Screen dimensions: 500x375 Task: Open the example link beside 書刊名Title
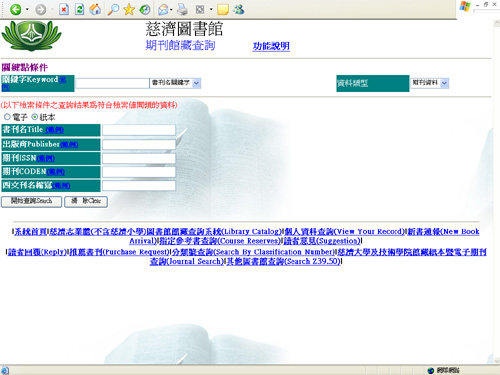point(54,130)
